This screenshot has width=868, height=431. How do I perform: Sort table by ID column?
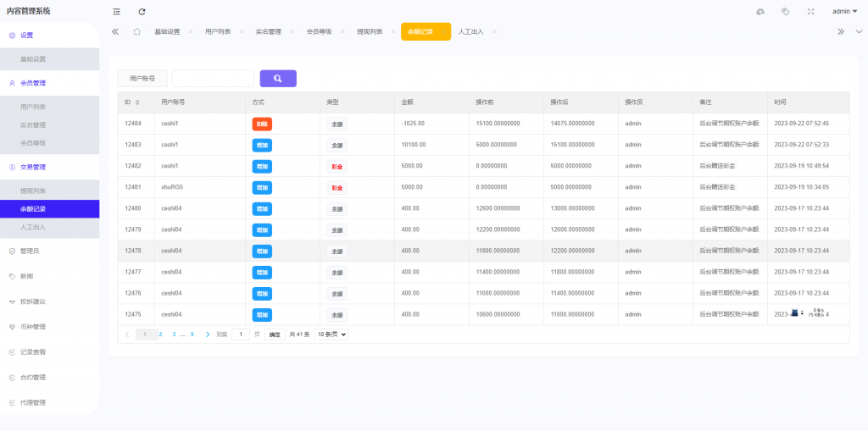click(x=137, y=102)
